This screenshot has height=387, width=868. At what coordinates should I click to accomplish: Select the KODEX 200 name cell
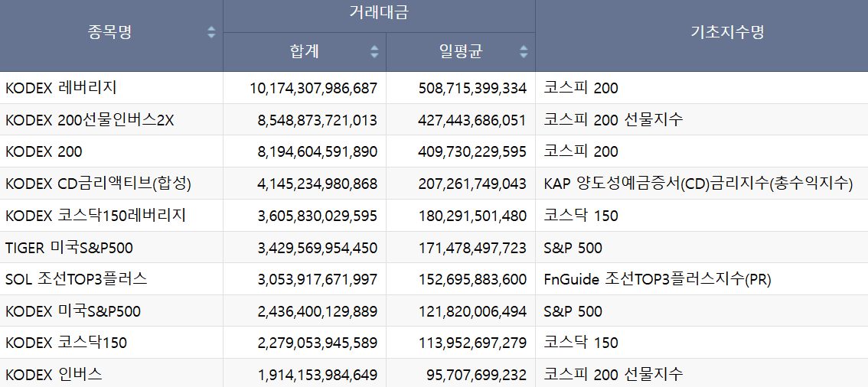44,151
